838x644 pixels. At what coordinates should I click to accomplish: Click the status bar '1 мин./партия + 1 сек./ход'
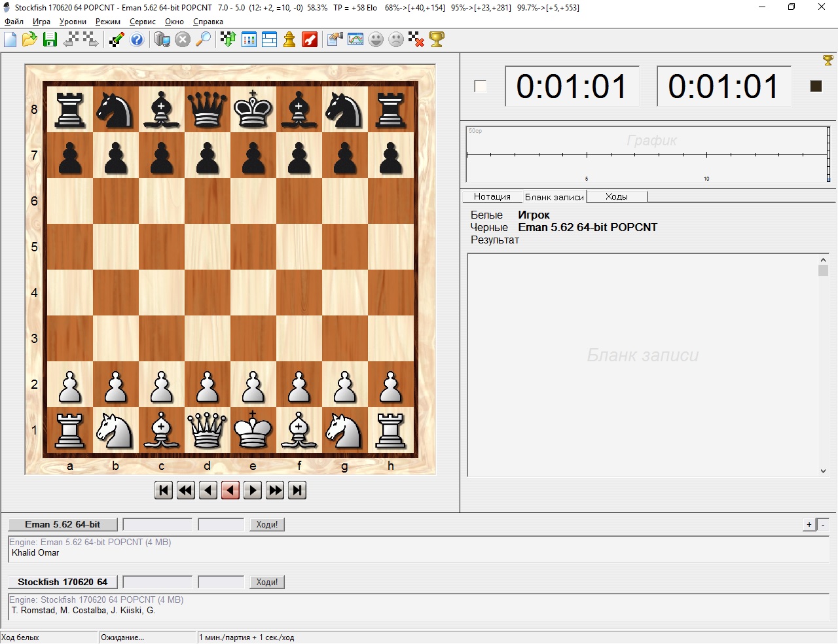tap(247, 637)
